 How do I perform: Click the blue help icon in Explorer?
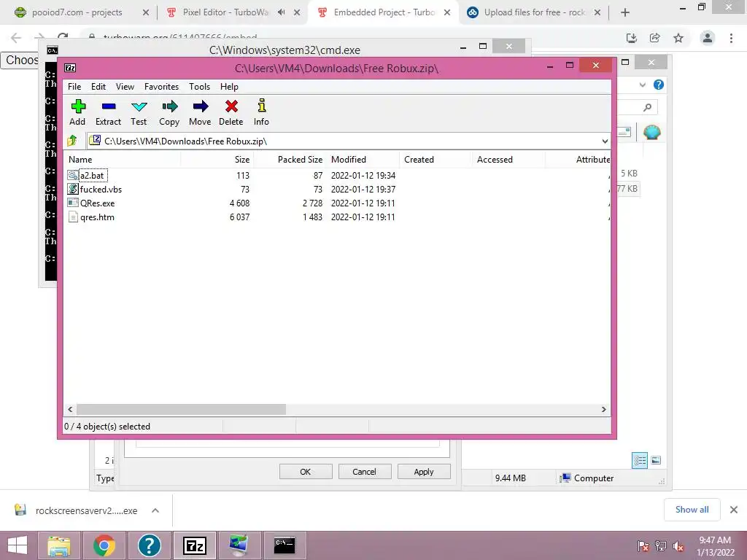[x=659, y=85]
